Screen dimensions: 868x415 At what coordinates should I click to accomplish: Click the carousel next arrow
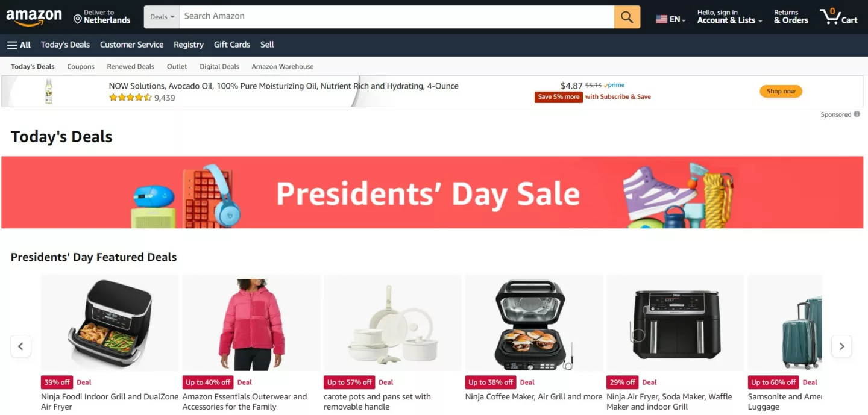point(841,346)
